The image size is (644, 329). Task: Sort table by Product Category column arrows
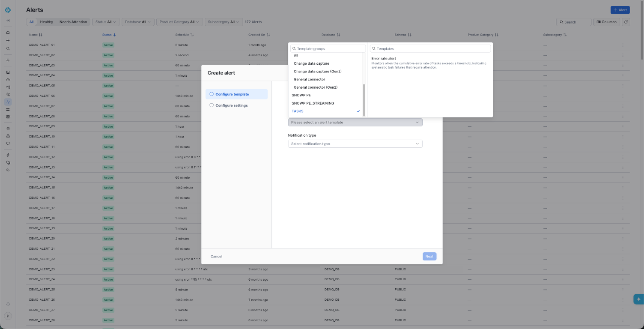[x=497, y=35]
